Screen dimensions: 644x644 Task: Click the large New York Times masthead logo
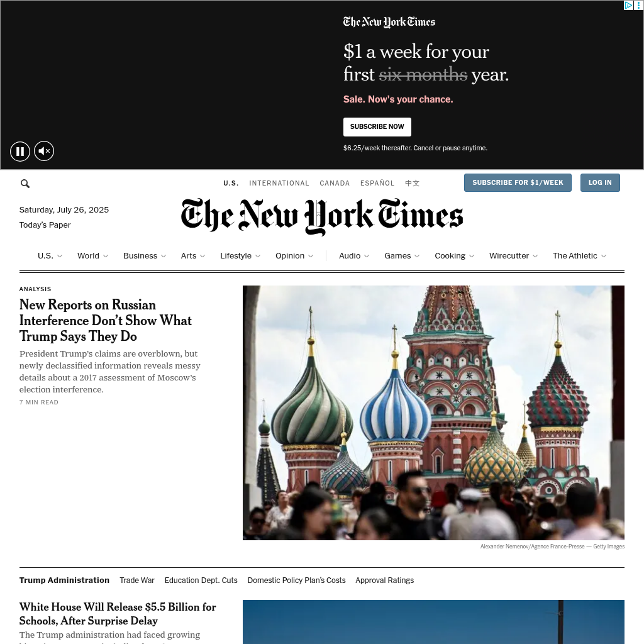pos(322,216)
